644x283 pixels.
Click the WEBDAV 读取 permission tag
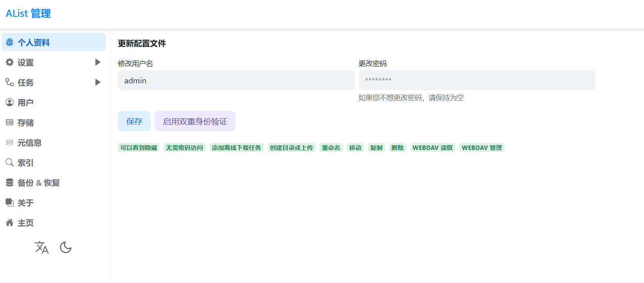point(433,148)
